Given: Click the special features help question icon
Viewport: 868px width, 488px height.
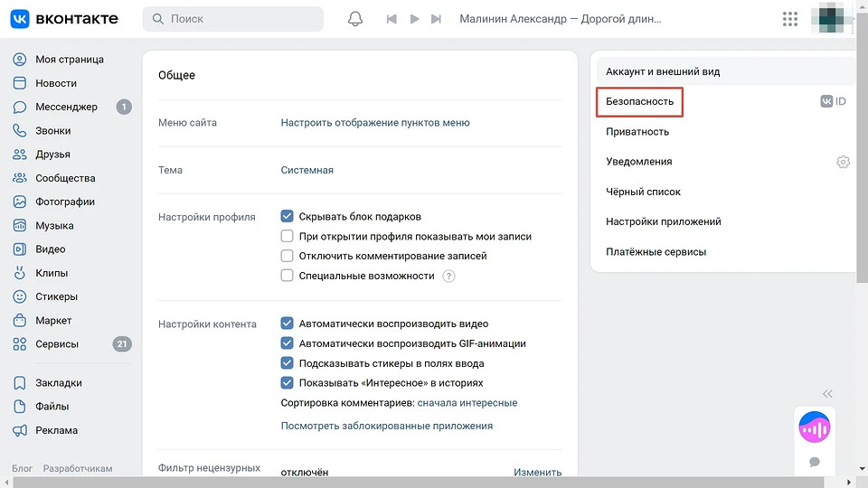Looking at the screenshot, I should pos(448,277).
